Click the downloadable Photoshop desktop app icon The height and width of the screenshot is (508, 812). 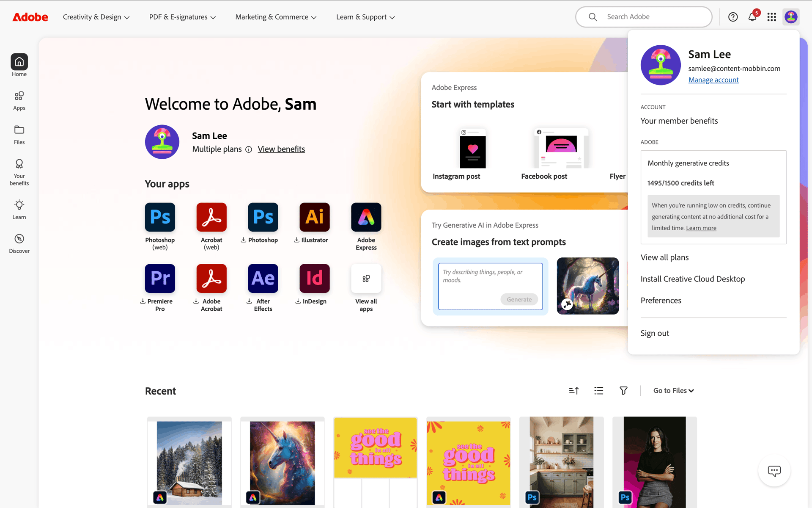(x=263, y=217)
